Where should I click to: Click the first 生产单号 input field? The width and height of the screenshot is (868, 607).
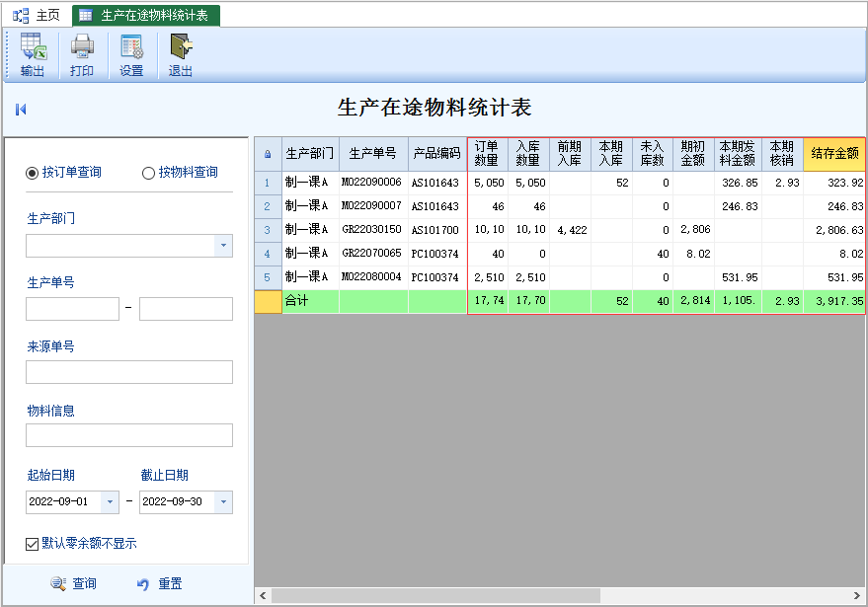[x=72, y=309]
